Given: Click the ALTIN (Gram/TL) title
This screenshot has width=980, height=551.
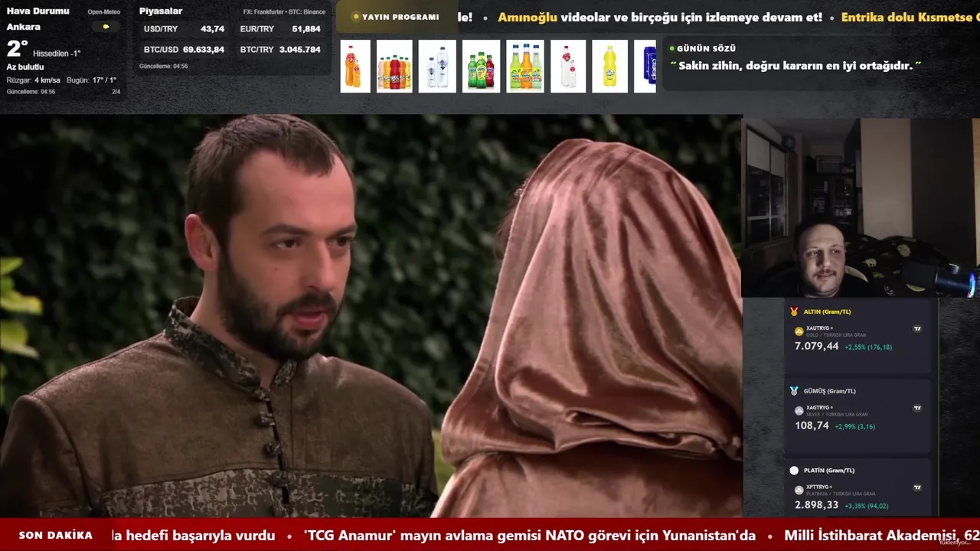Looking at the screenshot, I should tap(827, 311).
